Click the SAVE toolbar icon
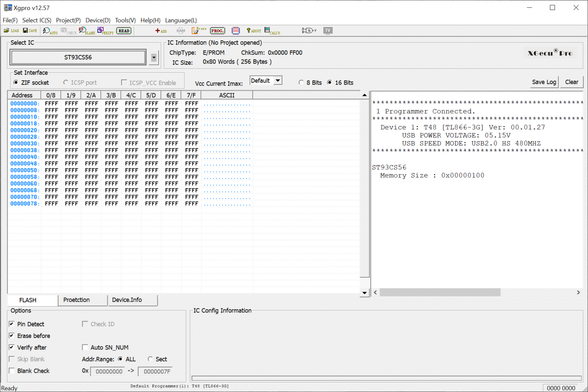Image resolution: width=588 pixels, height=392 pixels. click(x=30, y=30)
